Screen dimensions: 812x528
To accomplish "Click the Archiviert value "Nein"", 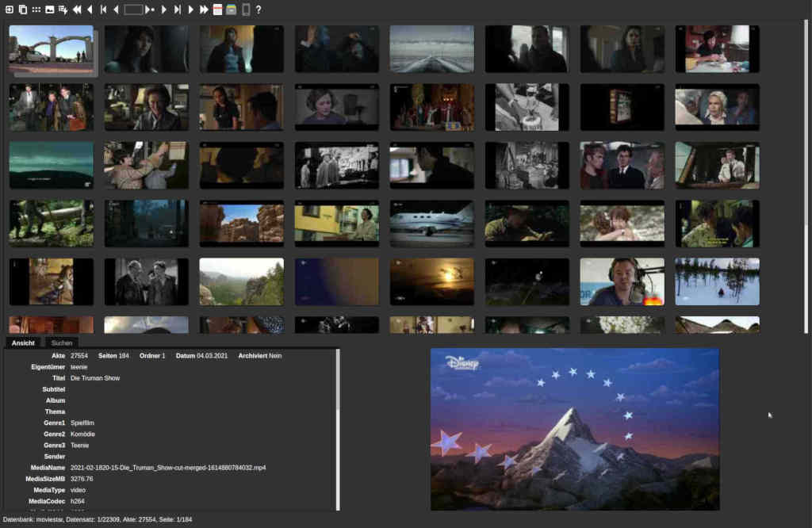I will (x=275, y=356).
